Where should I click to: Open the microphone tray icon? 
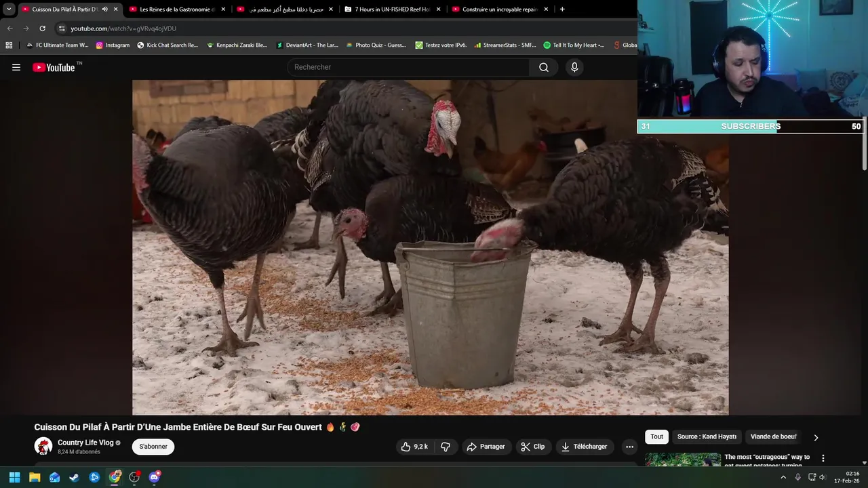tap(797, 477)
